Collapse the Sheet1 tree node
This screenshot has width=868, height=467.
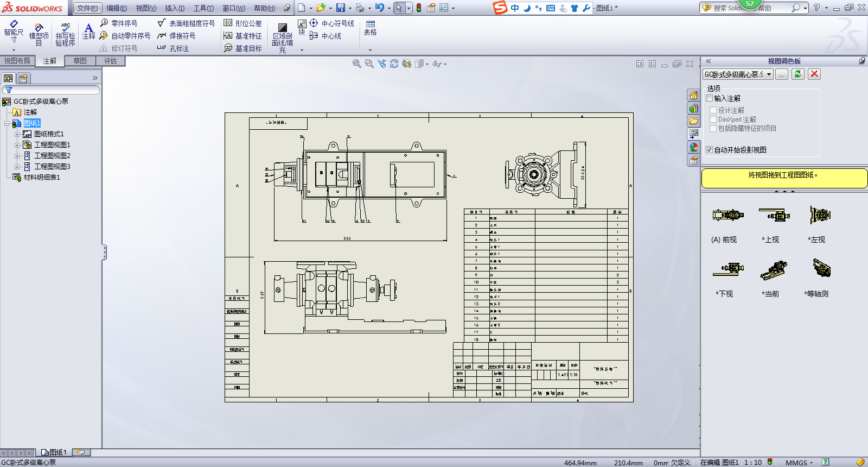(x=7, y=123)
